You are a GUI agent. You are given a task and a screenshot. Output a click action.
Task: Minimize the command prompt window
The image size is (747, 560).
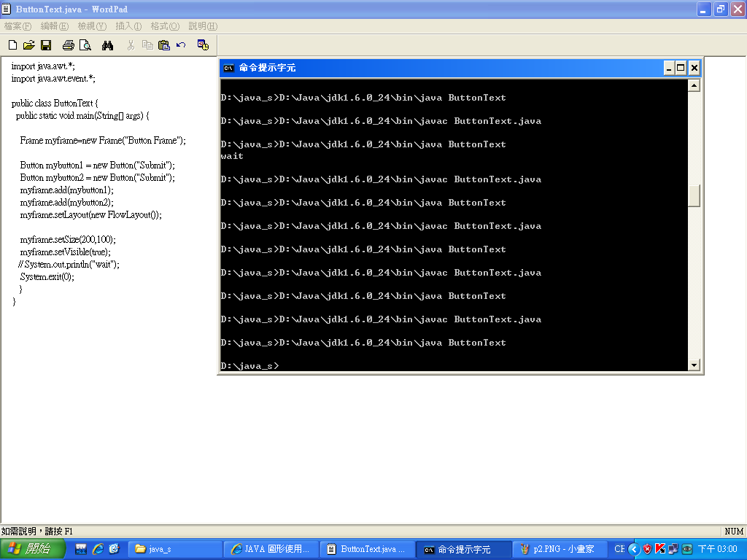pyautogui.click(x=669, y=68)
